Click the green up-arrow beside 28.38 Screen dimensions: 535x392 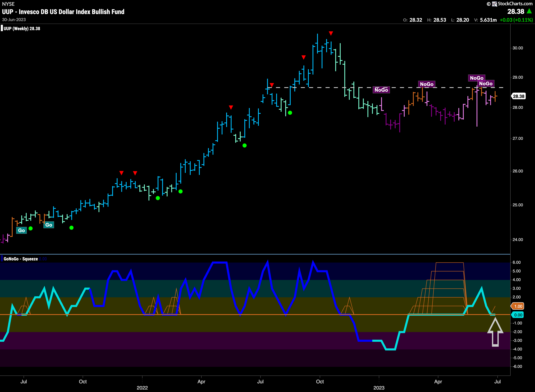529,11
